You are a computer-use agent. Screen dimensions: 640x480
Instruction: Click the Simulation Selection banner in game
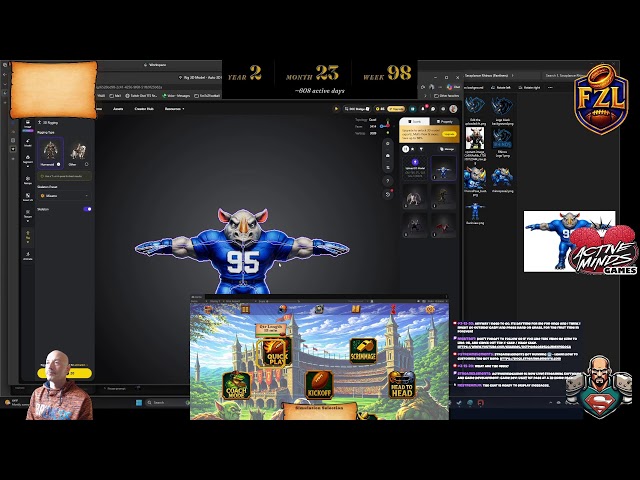pos(319,411)
